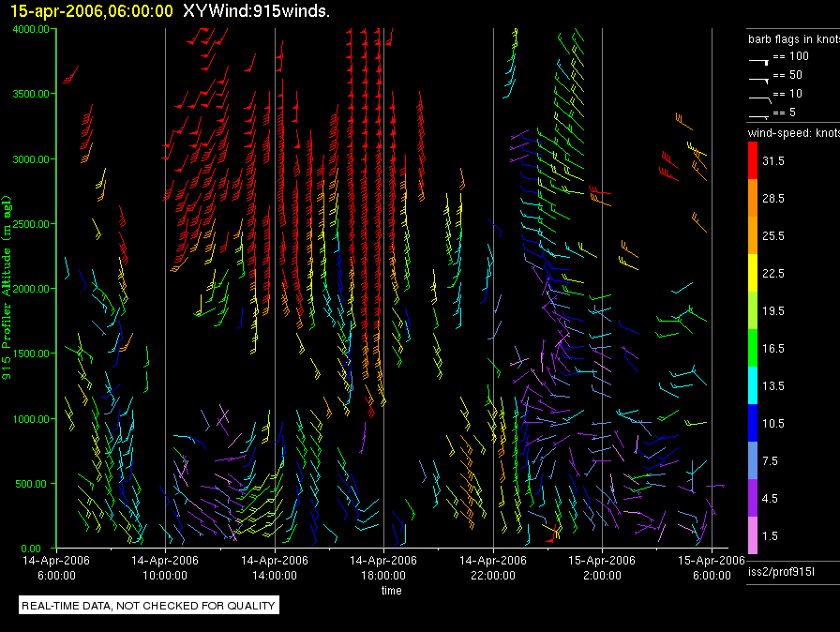
Task: Click the 3500.00 altitude tick label
Action: [31, 94]
